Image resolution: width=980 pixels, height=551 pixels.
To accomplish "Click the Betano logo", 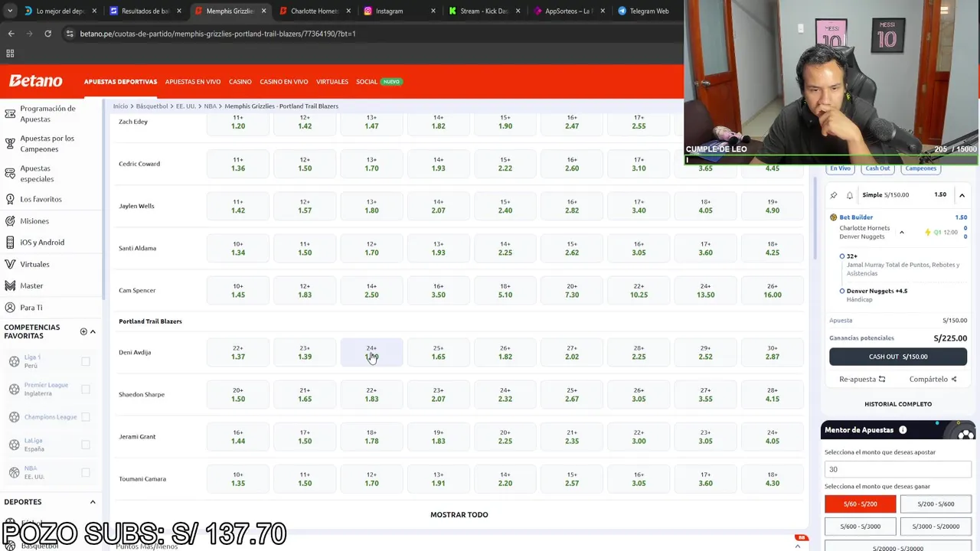I will coord(35,81).
